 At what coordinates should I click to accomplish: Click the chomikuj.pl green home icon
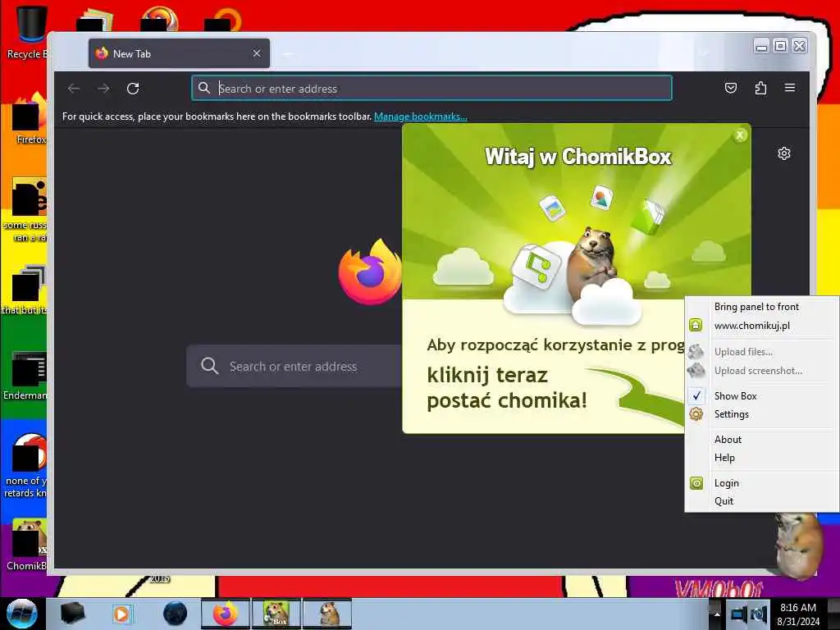pos(696,325)
